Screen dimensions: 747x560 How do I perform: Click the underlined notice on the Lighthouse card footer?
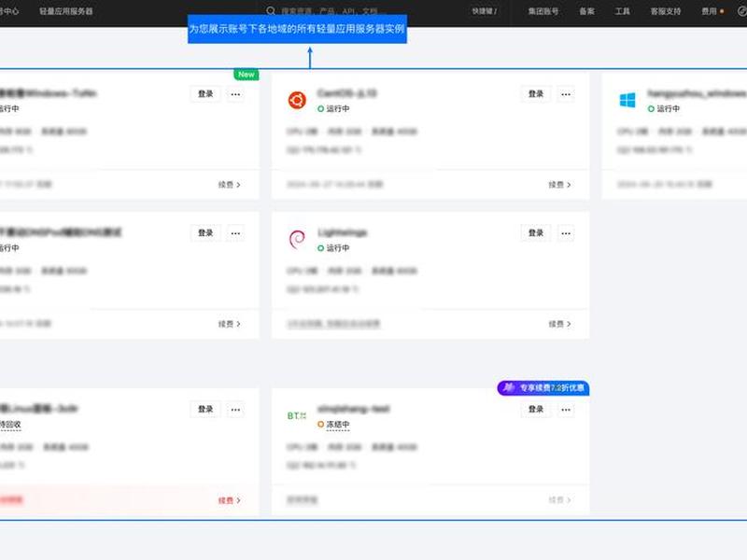(x=333, y=324)
